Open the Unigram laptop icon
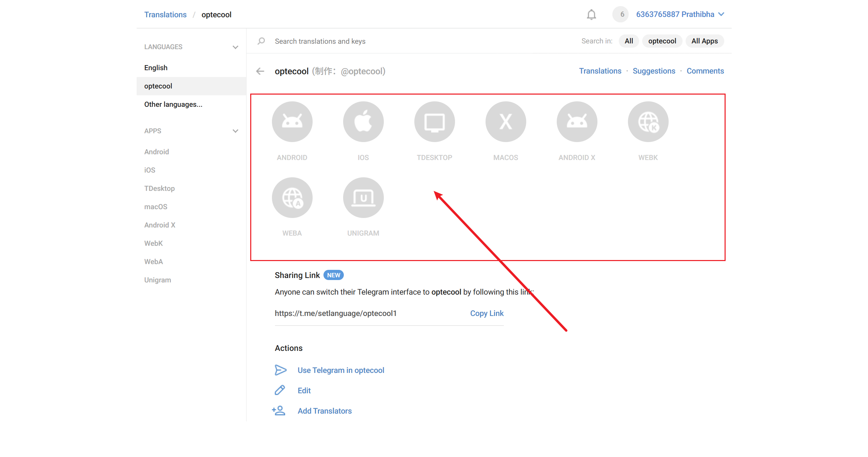The height and width of the screenshot is (457, 868). click(363, 198)
